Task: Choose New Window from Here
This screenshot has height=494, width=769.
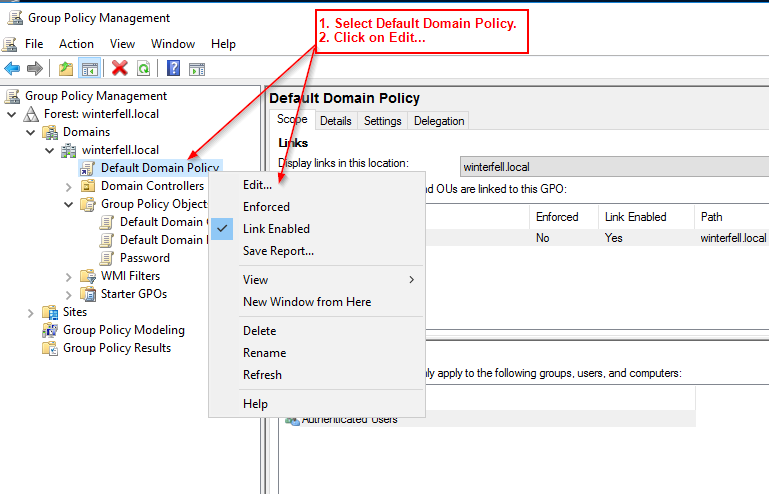Action: coord(307,302)
